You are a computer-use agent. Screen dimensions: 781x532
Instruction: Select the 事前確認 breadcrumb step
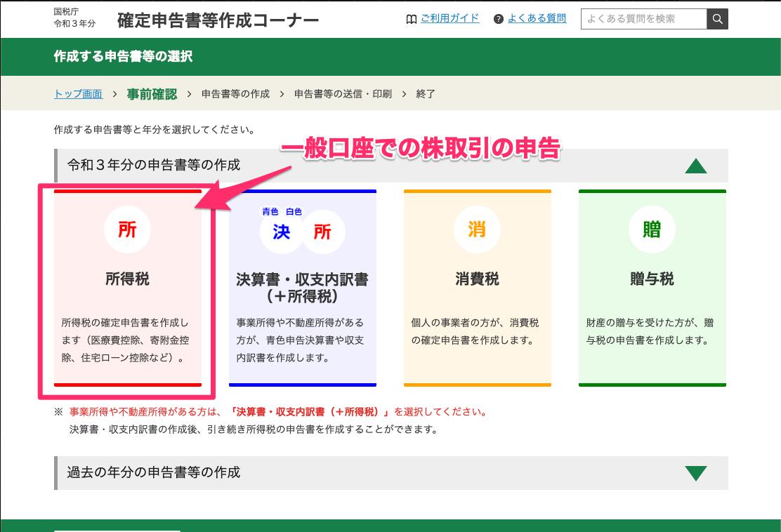(152, 94)
